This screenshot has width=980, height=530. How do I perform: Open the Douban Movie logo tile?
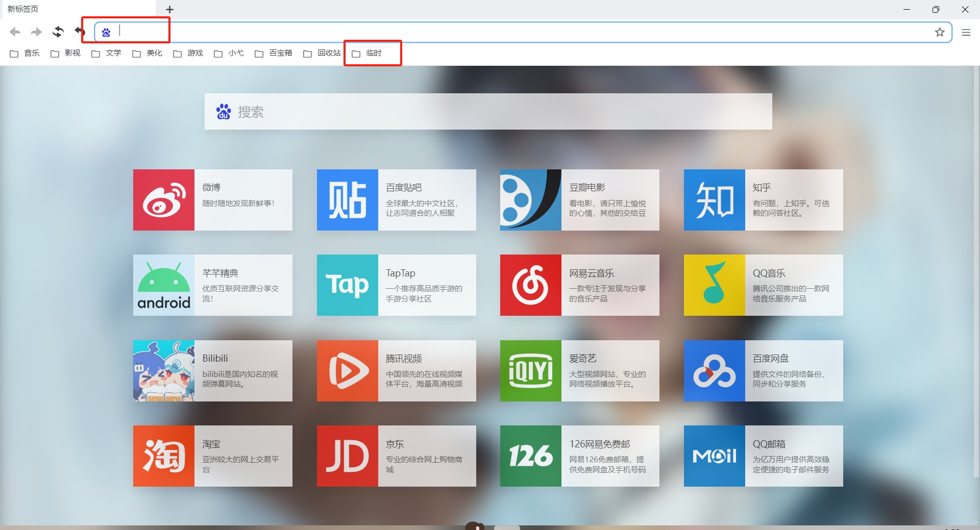click(531, 200)
